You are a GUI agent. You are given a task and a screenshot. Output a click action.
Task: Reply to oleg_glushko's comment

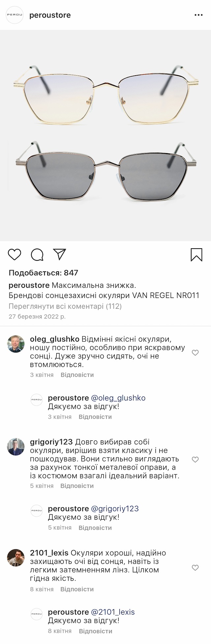click(77, 375)
